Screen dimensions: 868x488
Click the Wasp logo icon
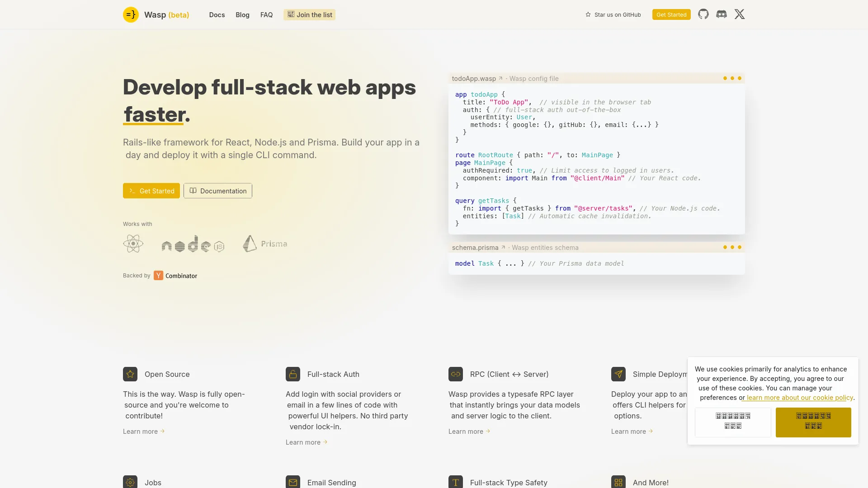click(x=131, y=14)
